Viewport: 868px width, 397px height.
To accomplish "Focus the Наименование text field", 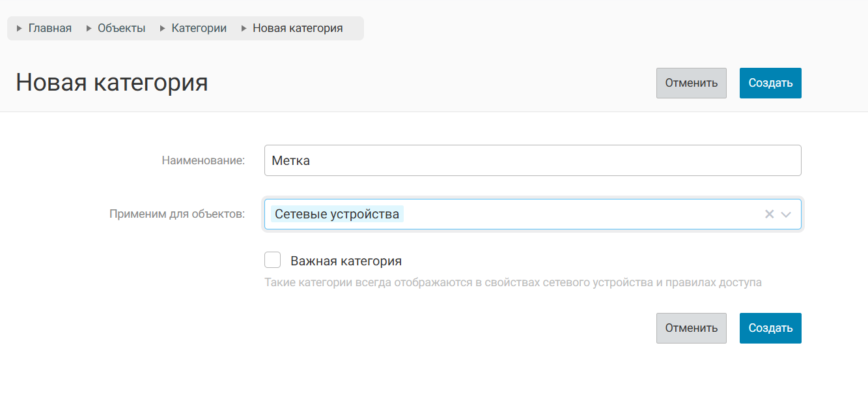I will click(x=532, y=160).
